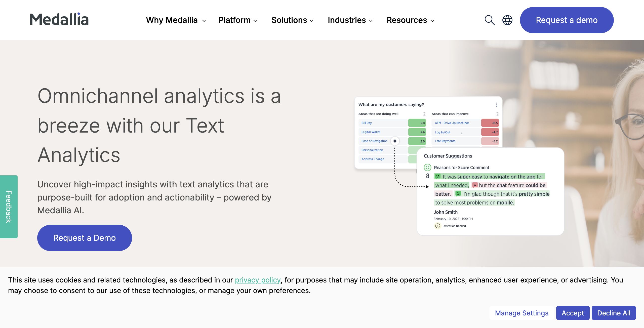
Task: Click the Attention Needed warning icon
Action: [x=438, y=226]
